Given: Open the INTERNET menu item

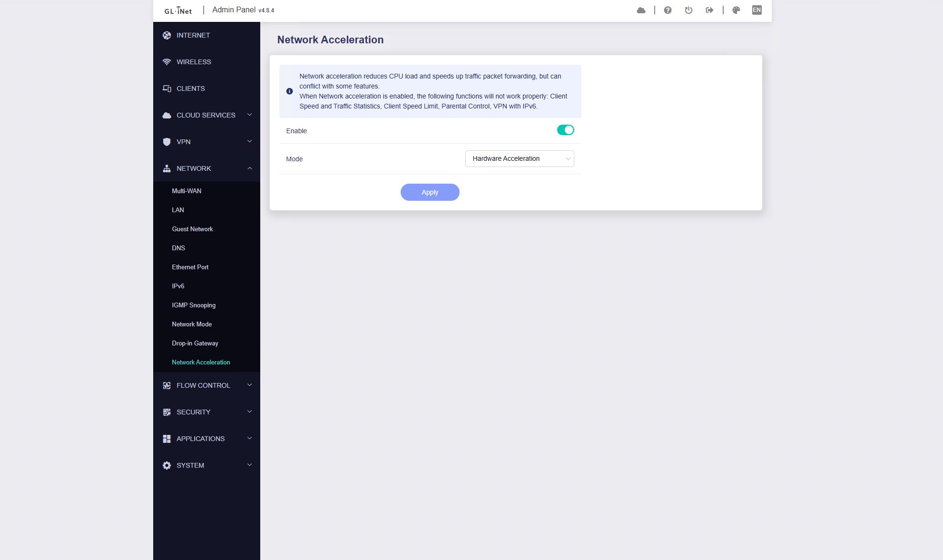Looking at the screenshot, I should [193, 35].
